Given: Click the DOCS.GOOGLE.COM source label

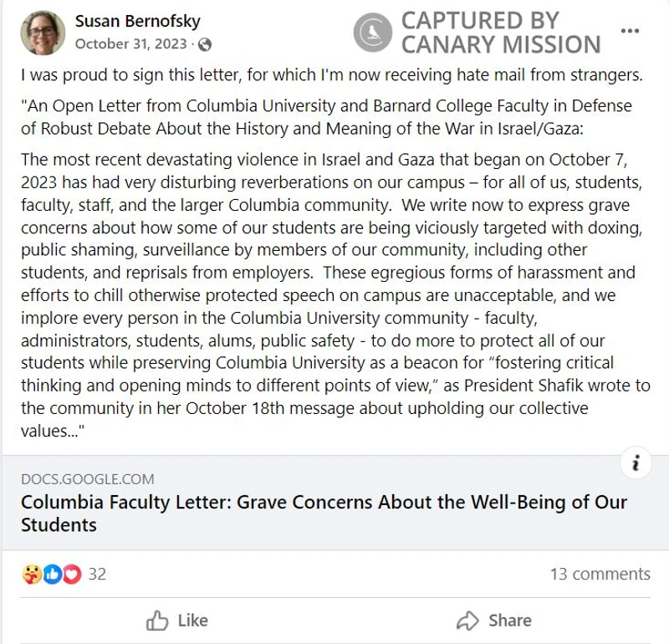Looking at the screenshot, I should 88,479.
